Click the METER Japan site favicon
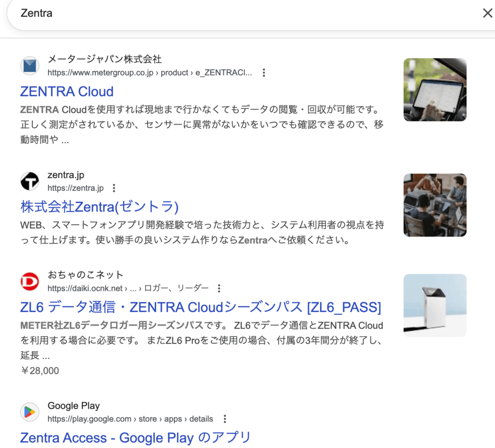The height and width of the screenshot is (448, 495). pos(29,66)
